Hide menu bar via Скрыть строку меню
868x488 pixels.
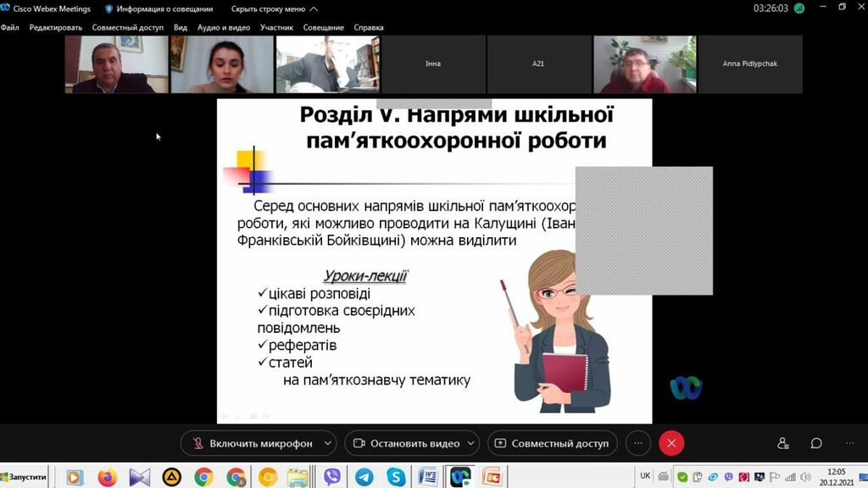[x=275, y=8]
